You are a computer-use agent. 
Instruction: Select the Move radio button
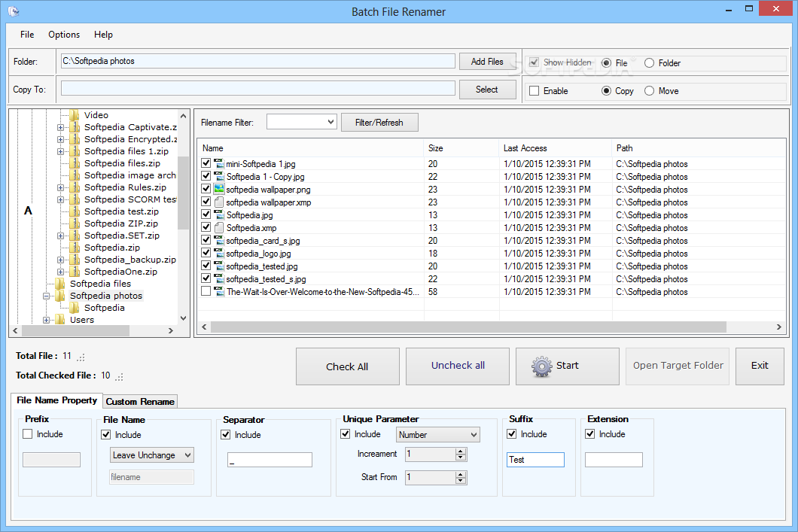click(650, 91)
